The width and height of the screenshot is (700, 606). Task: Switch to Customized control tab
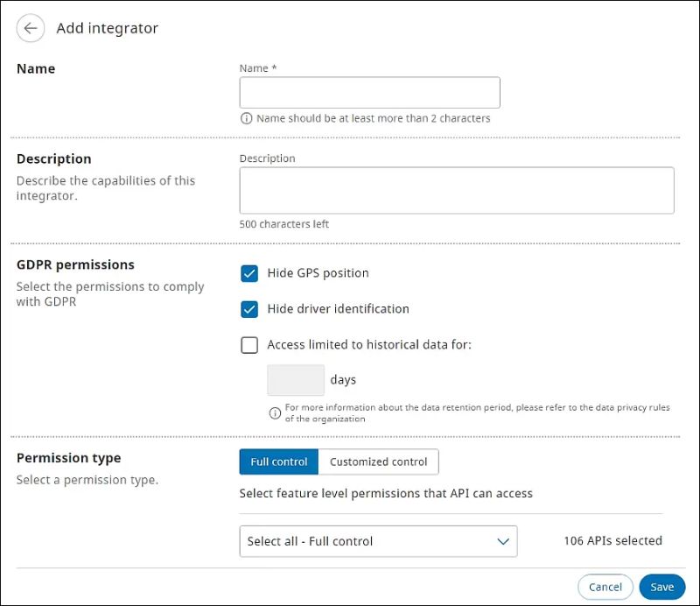[378, 462]
